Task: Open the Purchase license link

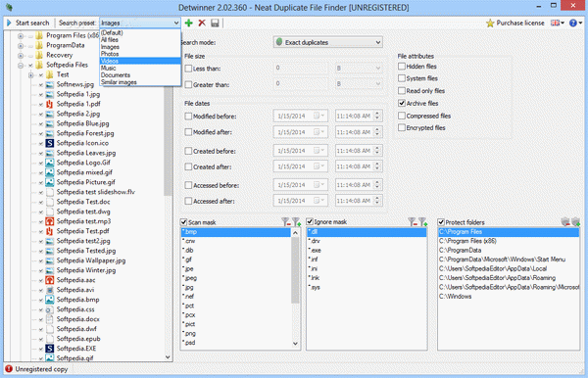Action: [514, 23]
